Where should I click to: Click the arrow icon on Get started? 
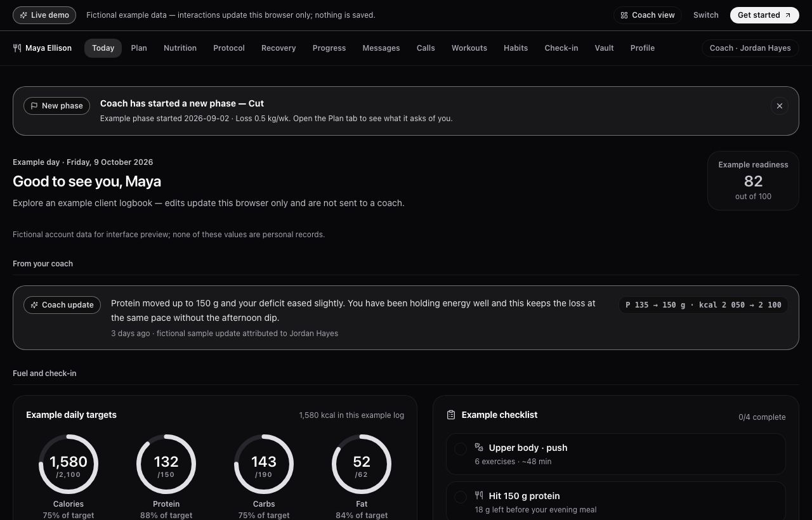[788, 15]
